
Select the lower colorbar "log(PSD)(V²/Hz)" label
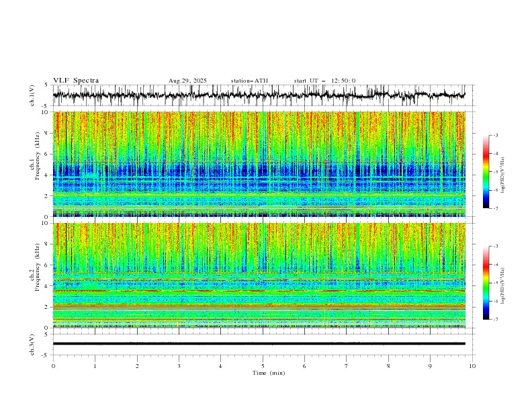[x=503, y=286]
